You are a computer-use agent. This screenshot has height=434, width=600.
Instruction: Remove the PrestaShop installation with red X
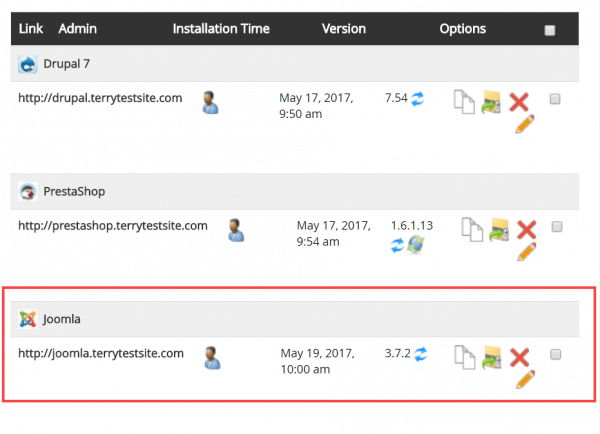pos(527,230)
